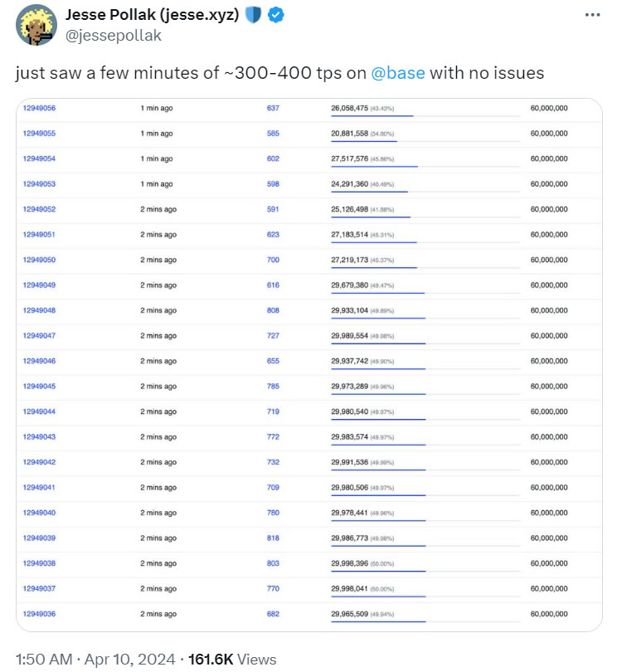Click gas used value 29,998,396
This screenshot has height=672, width=617.
click(350, 563)
